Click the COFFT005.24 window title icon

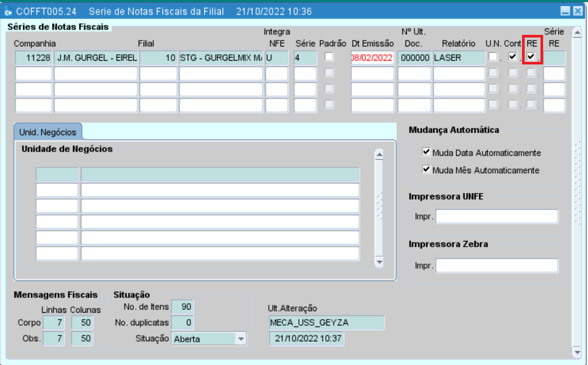[x=8, y=12]
